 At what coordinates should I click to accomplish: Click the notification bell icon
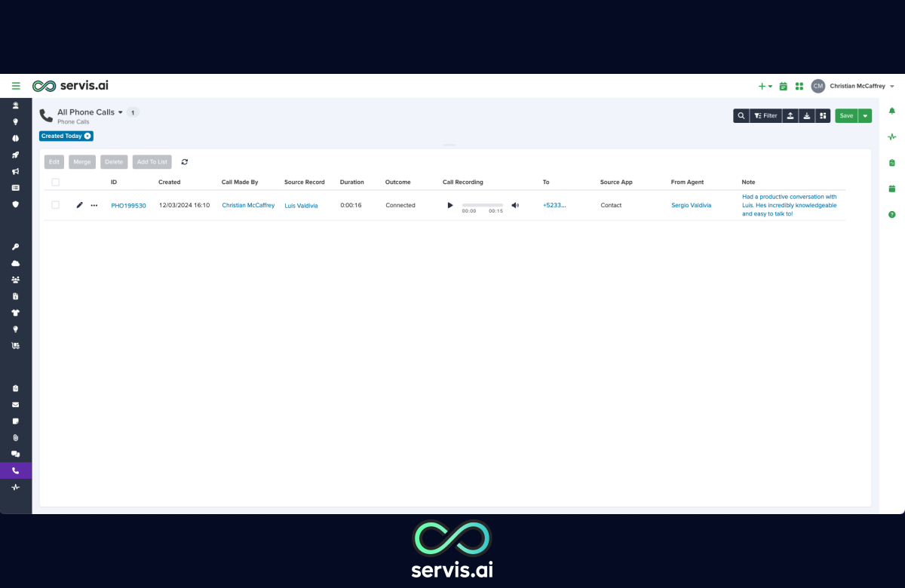point(892,111)
